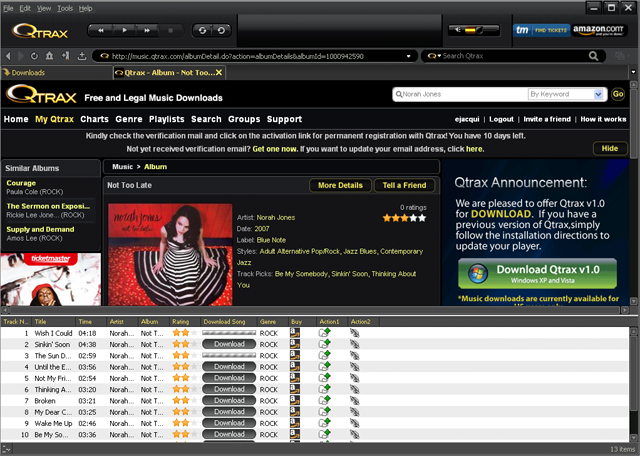
Task: Open the Playlists page
Action: pyautogui.click(x=167, y=119)
